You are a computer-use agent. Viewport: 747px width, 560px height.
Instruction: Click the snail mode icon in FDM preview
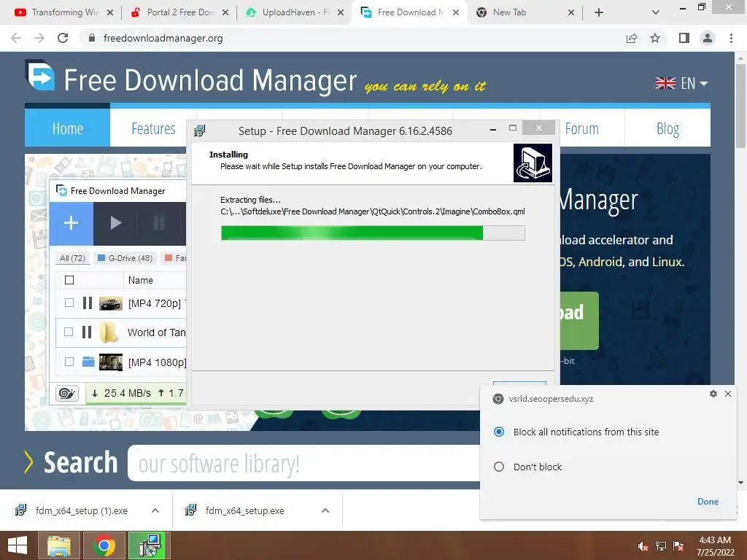(67, 393)
